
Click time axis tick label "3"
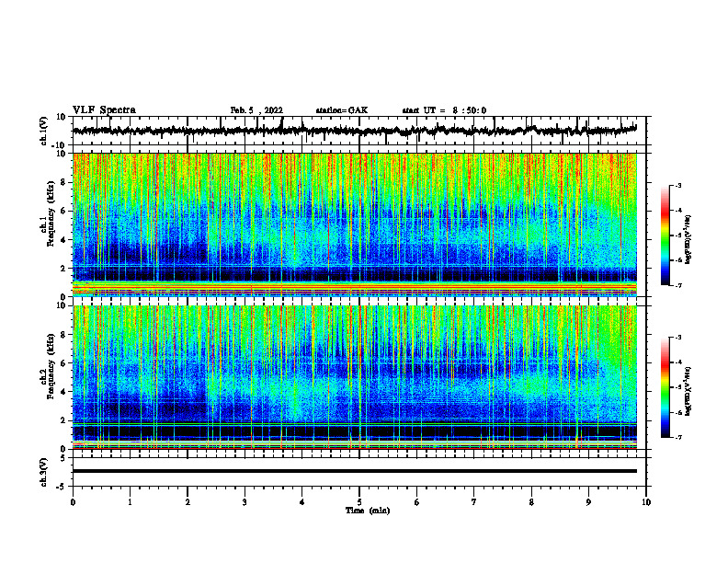click(x=245, y=502)
